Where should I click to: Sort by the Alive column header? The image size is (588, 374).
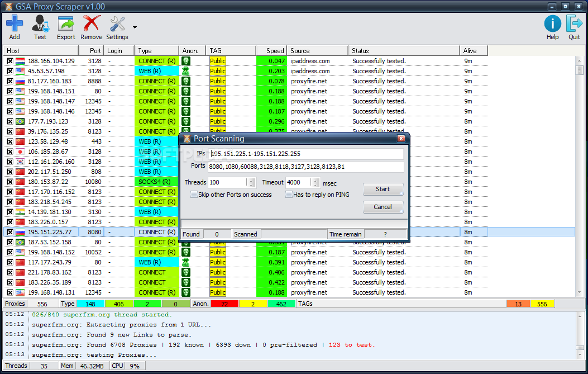point(474,51)
